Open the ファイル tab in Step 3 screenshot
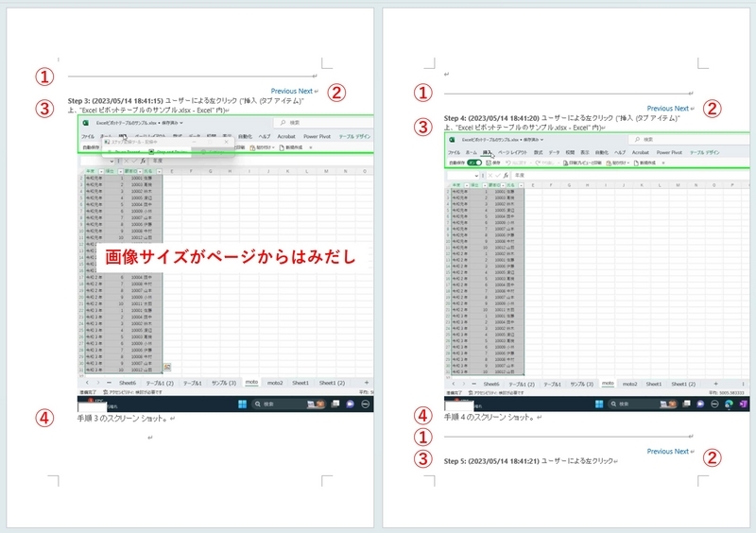 point(87,136)
